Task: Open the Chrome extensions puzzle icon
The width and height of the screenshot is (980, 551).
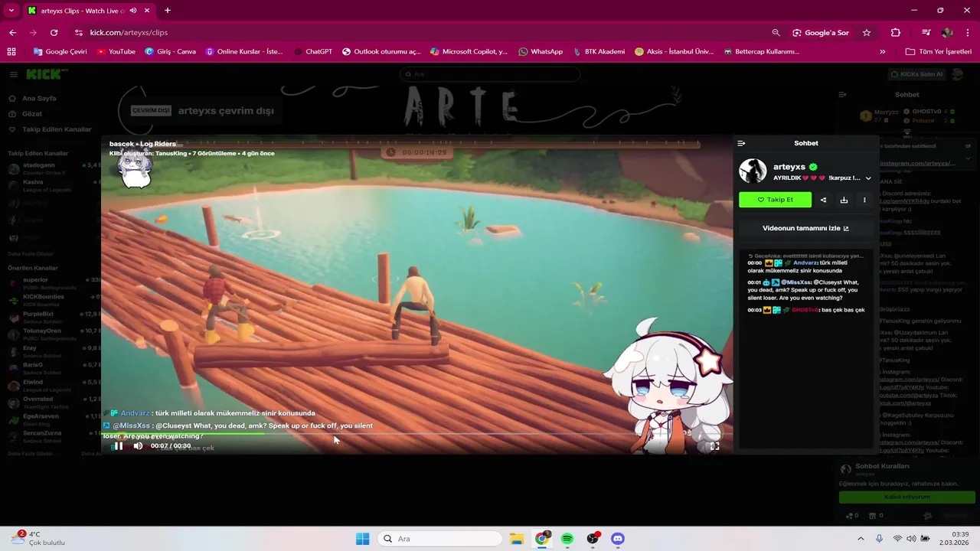Action: point(896,33)
